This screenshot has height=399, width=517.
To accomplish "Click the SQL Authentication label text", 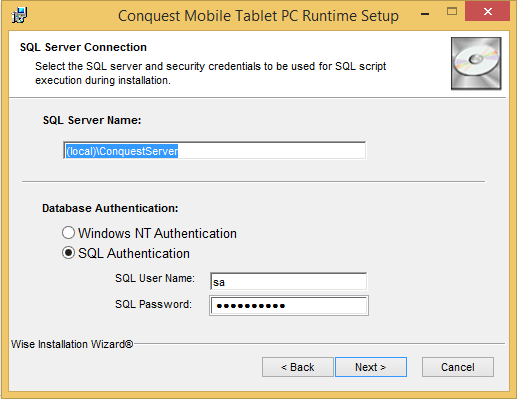I will click(x=134, y=253).
